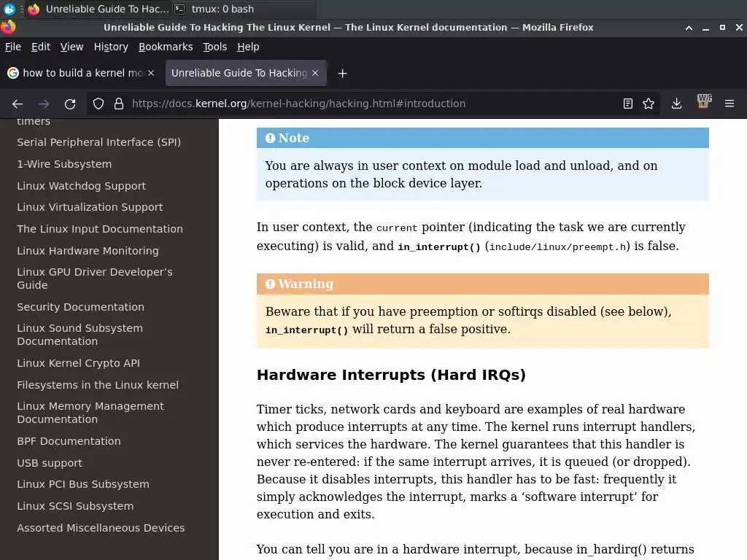Open the Tools menu
Screen dimensions: 747x560
click(215, 47)
